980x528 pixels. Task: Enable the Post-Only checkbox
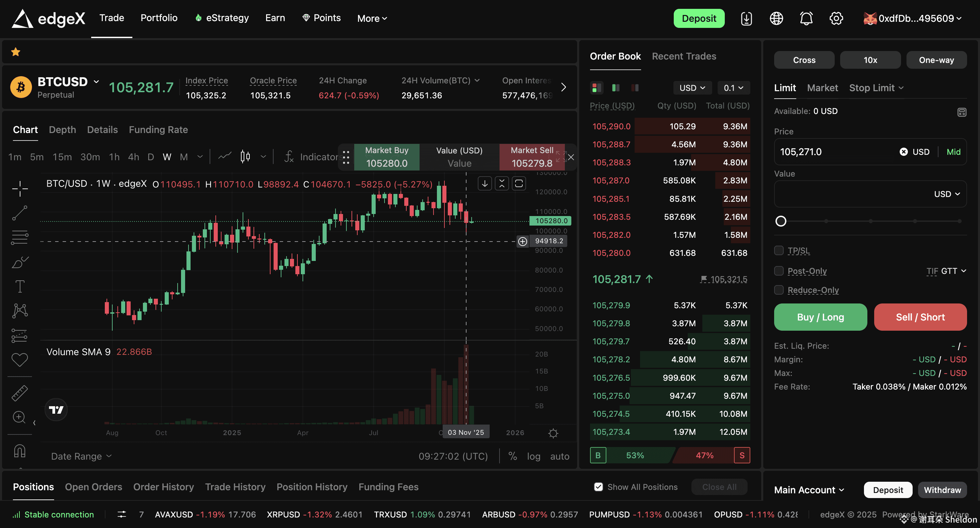coord(779,271)
